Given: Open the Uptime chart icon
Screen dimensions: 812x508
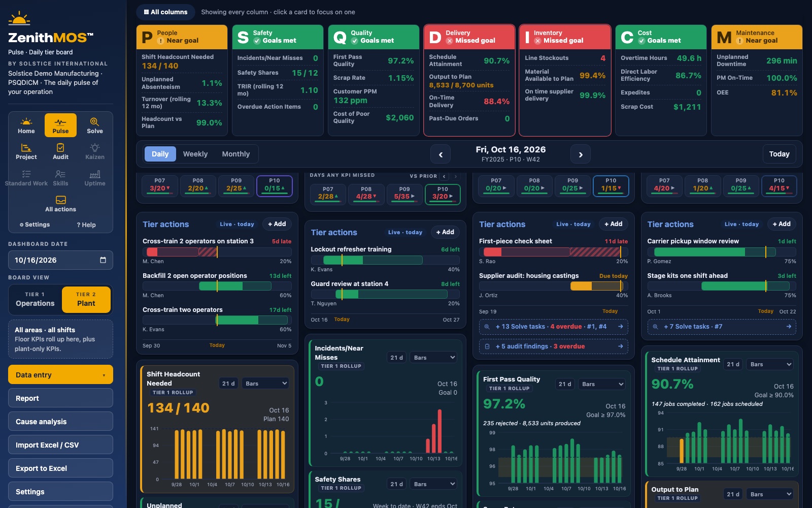Looking at the screenshot, I should pyautogui.click(x=95, y=178).
